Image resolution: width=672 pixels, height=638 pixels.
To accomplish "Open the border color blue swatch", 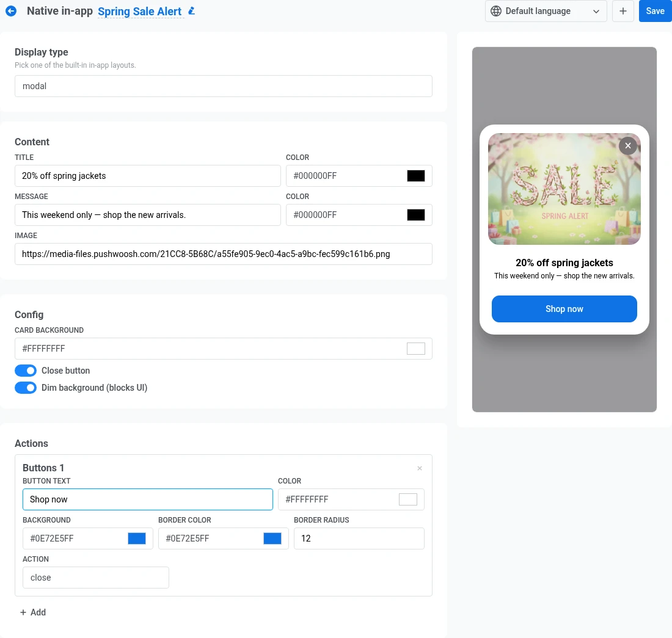I will 272,538.
